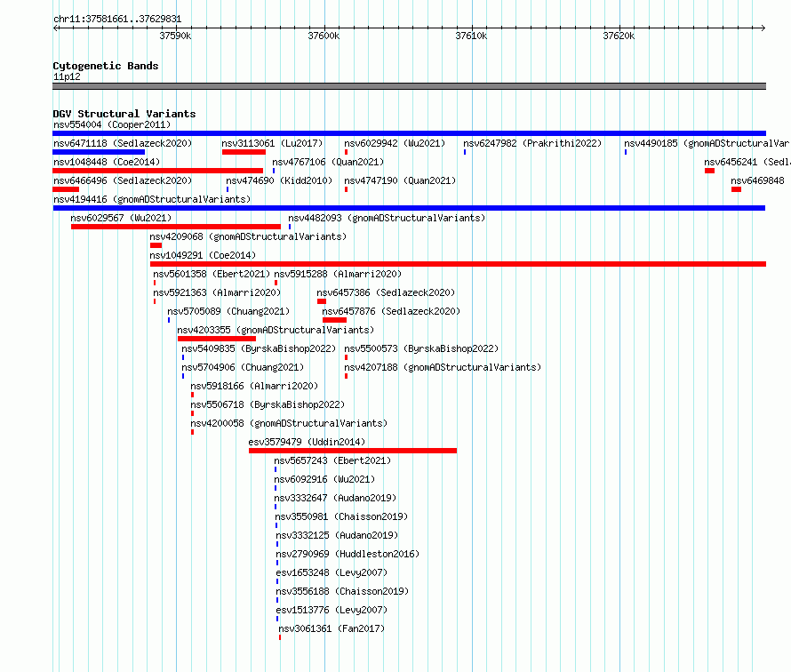
Task: Open nsv4200058 gnomAD variant label
Action: coord(289,423)
